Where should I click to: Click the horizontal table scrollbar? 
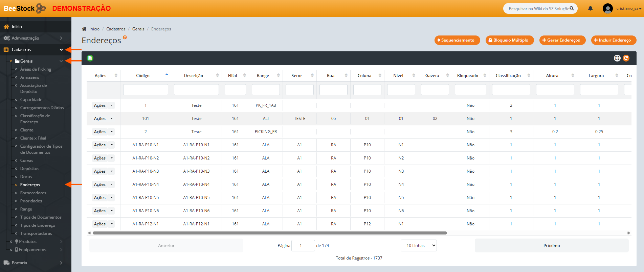269,233
